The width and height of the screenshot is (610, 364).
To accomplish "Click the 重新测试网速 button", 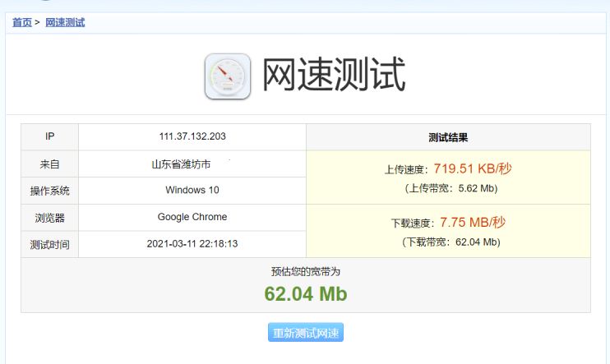I will [305, 333].
